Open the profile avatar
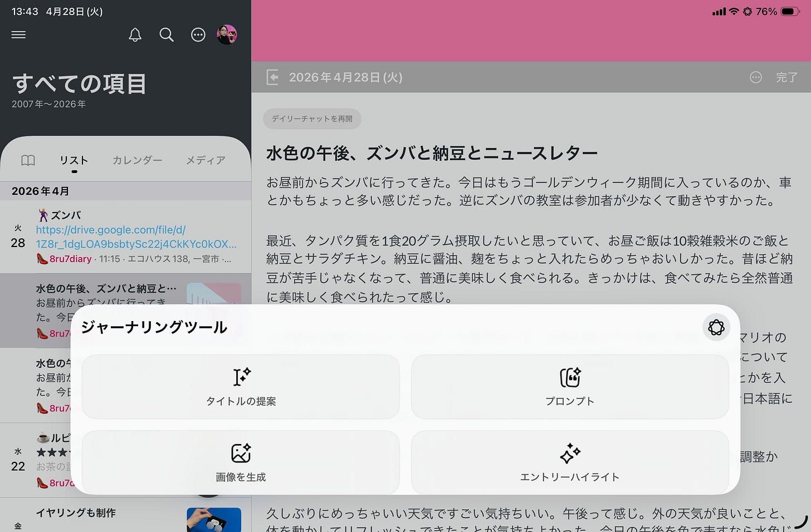The height and width of the screenshot is (532, 811). coord(227,35)
